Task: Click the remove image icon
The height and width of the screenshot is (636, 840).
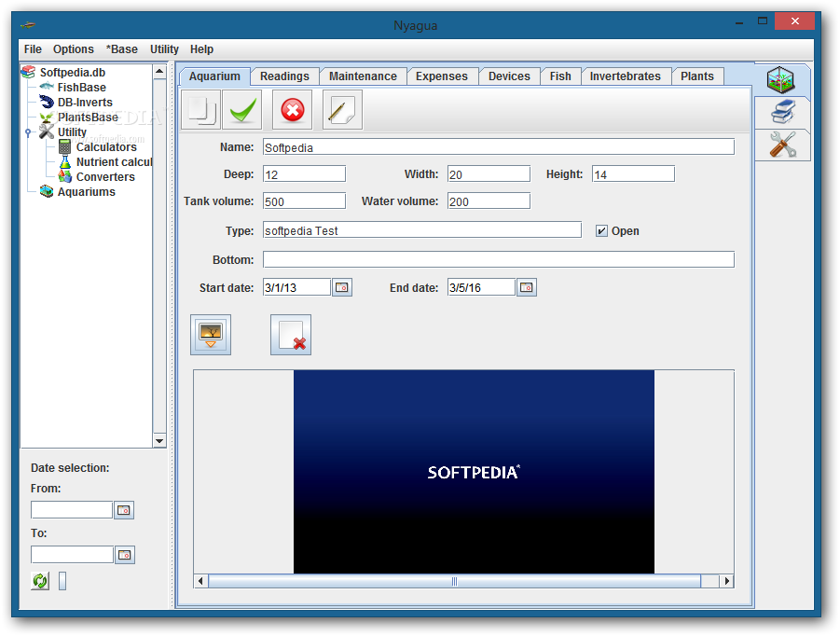Action: click(x=291, y=335)
